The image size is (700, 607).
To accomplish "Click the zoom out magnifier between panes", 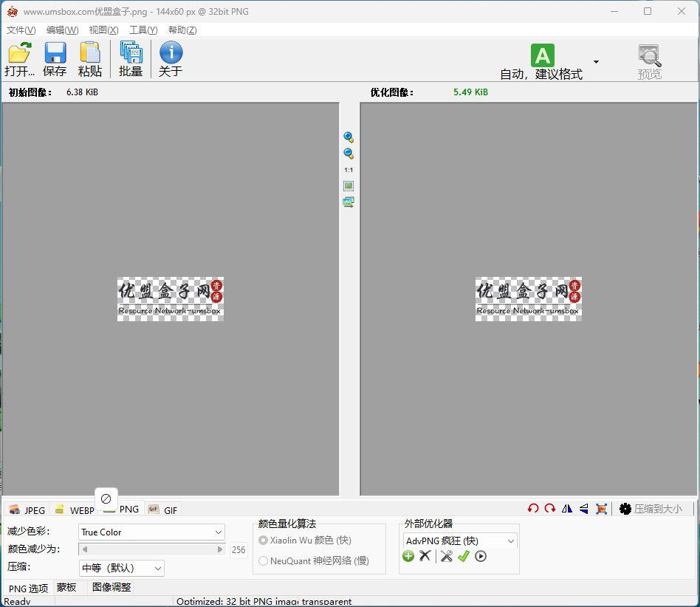I will [x=349, y=154].
